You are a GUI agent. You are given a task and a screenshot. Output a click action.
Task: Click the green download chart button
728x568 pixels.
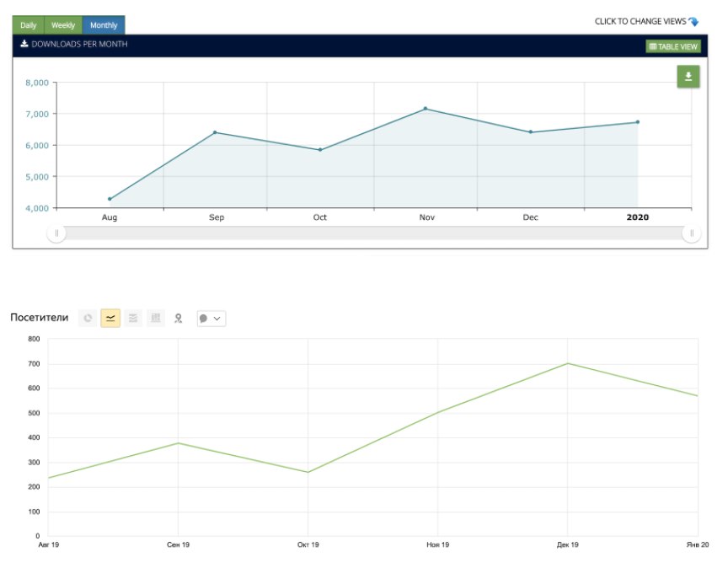pyautogui.click(x=688, y=77)
